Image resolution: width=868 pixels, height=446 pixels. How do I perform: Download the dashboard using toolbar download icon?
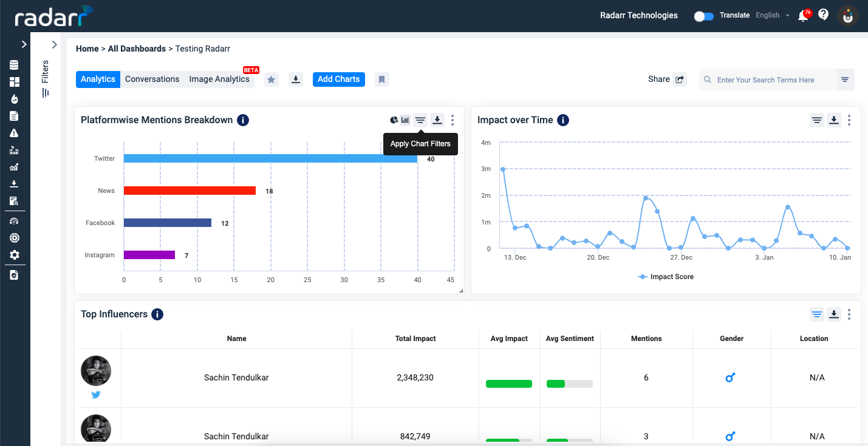coord(296,79)
